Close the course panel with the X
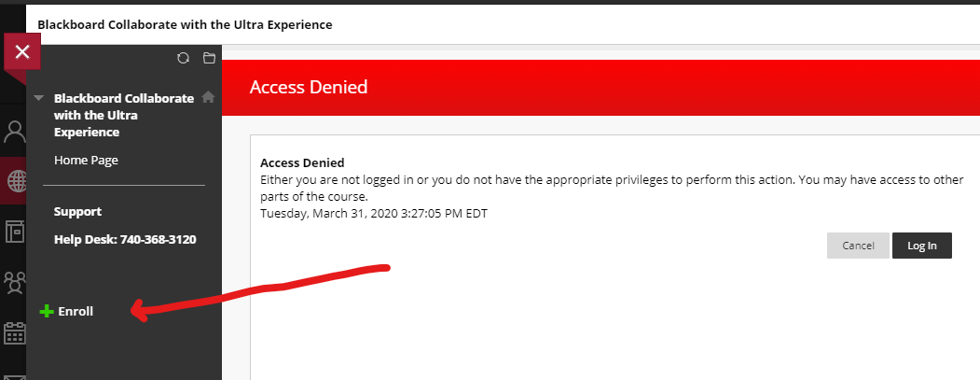980x380 pixels. tap(22, 52)
